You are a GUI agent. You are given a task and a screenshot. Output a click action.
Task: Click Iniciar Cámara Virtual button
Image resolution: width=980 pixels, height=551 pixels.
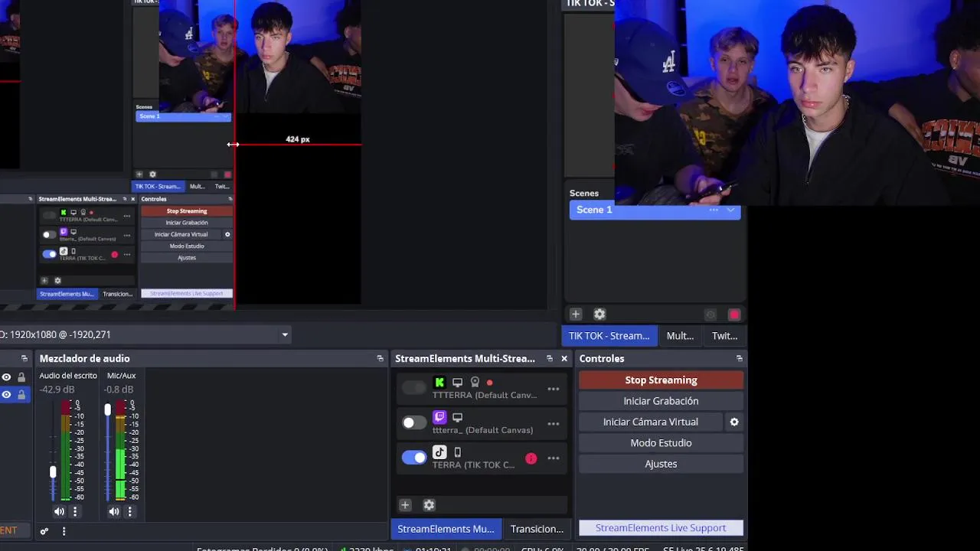[650, 422]
